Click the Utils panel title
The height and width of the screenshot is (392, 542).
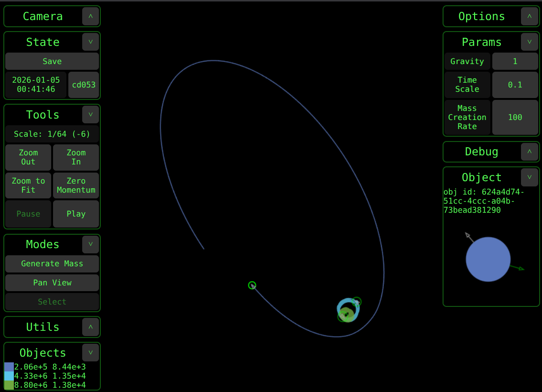click(43, 327)
